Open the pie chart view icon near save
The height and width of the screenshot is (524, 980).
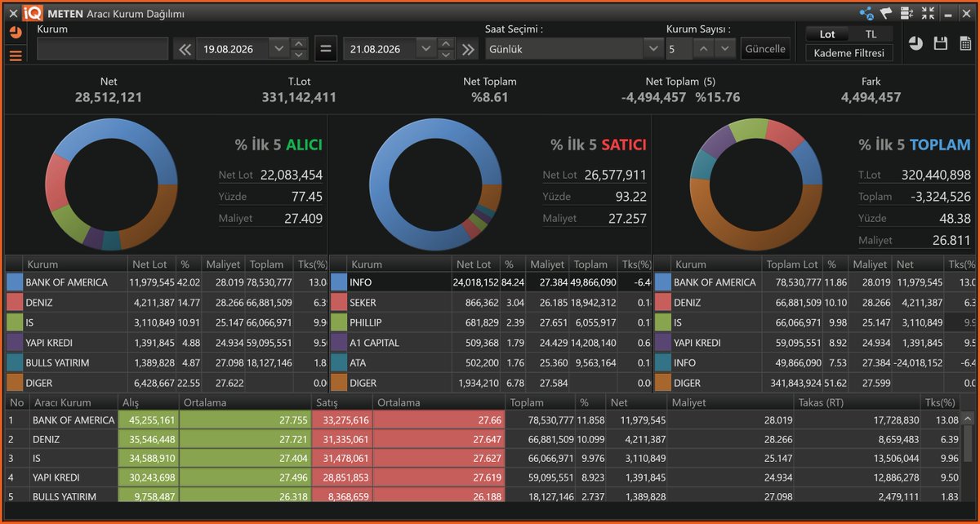[x=915, y=43]
